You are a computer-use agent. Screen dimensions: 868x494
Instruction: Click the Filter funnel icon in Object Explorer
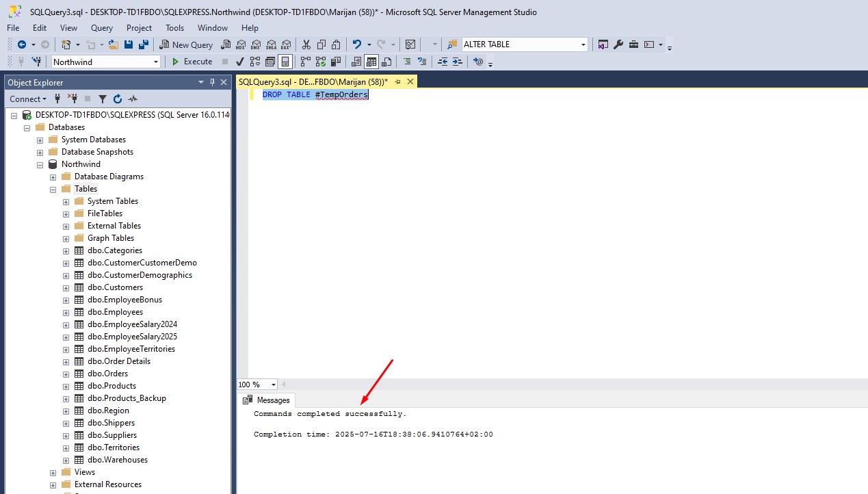[103, 99]
